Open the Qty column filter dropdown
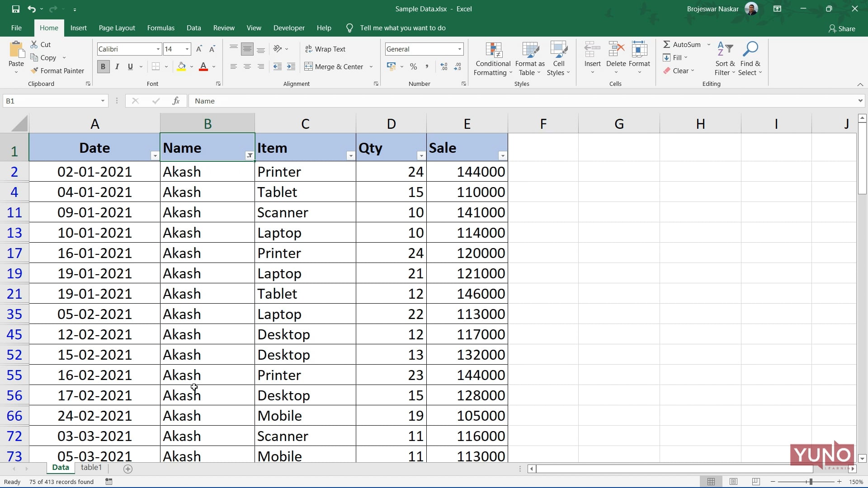Image resolution: width=868 pixels, height=488 pixels. pos(421,155)
